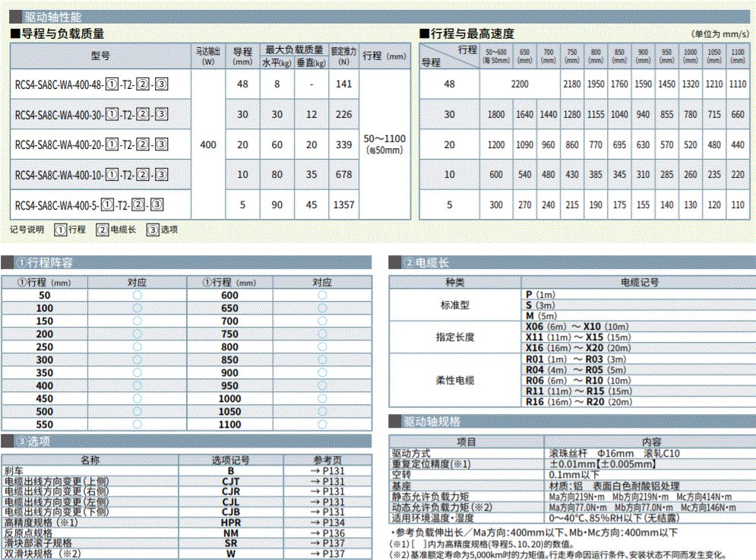Viewport: 756px width, 560px height.
Task: Select robot cable range R01 ~ R03
Action: click(x=576, y=359)
